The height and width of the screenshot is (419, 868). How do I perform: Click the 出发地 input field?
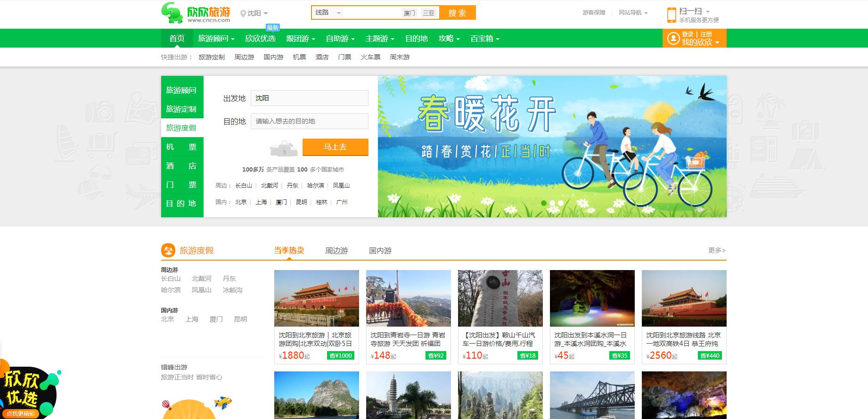click(310, 98)
